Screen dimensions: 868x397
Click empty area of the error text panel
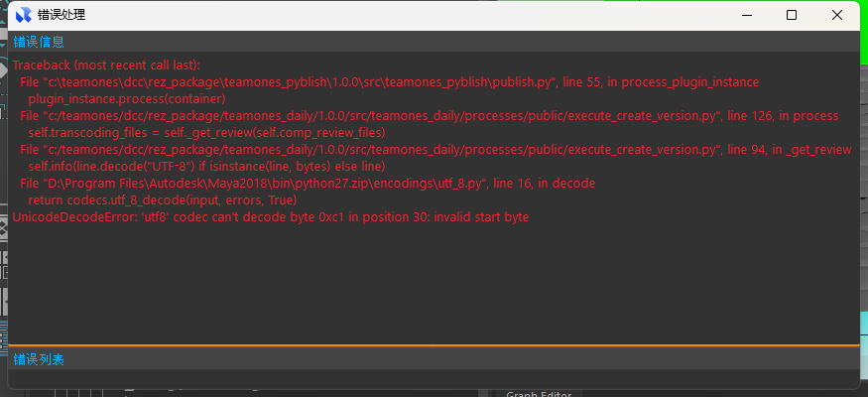(434, 288)
